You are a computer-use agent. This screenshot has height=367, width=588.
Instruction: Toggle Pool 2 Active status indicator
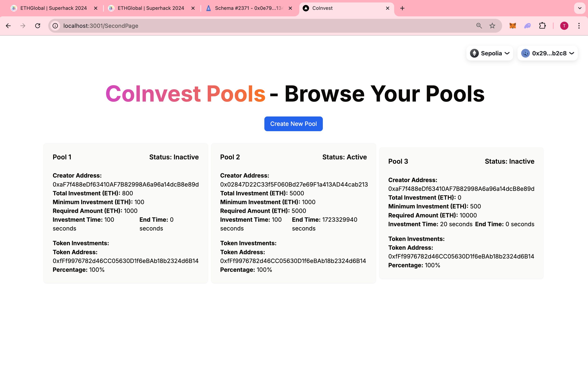pos(344,157)
